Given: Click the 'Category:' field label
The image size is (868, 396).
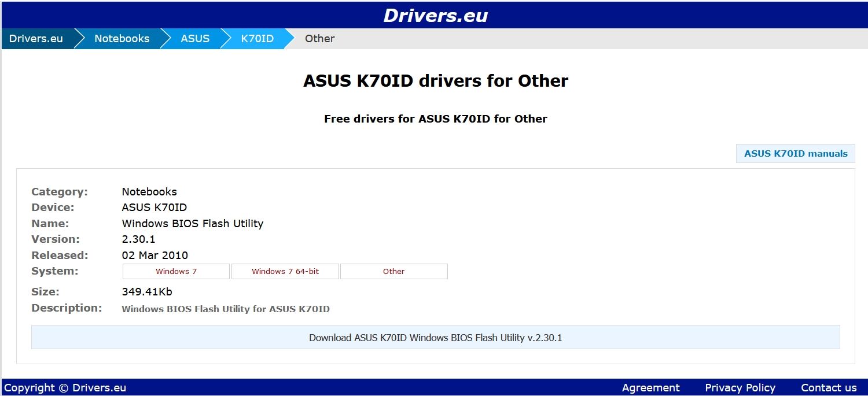Looking at the screenshot, I should (60, 191).
